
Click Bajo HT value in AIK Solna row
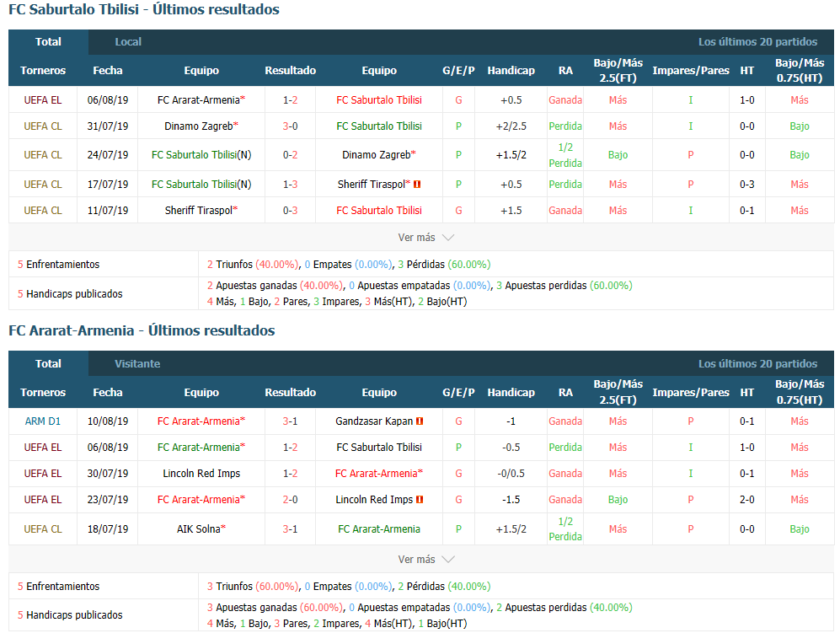800,529
